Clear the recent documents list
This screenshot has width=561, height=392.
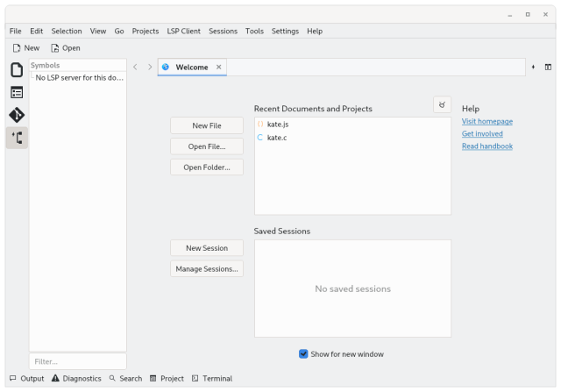click(x=442, y=105)
